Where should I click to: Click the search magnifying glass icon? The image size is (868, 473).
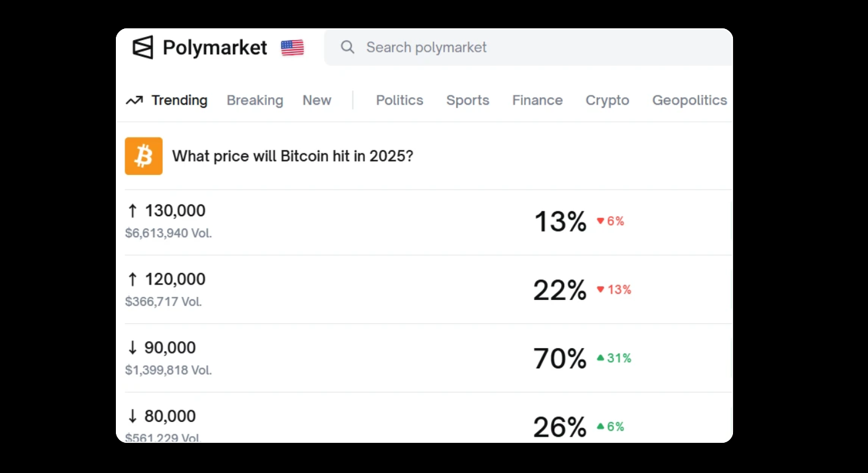[x=347, y=47]
